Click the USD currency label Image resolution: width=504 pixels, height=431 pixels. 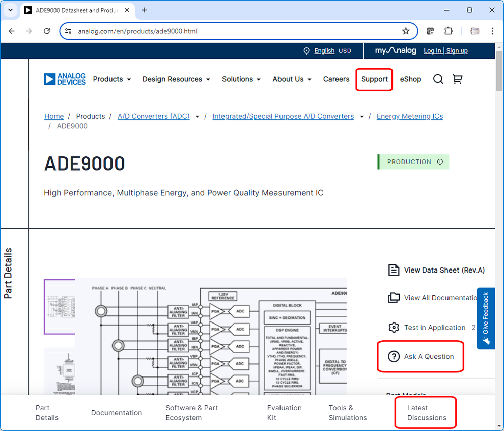pyautogui.click(x=345, y=51)
